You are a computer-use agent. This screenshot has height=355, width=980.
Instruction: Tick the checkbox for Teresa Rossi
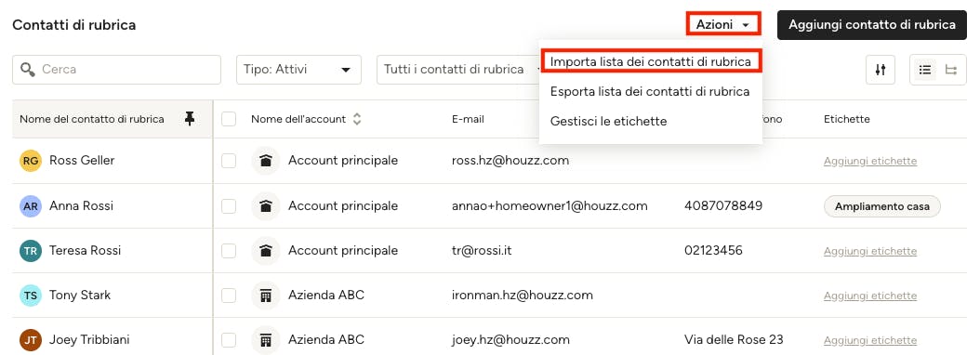pos(229,251)
